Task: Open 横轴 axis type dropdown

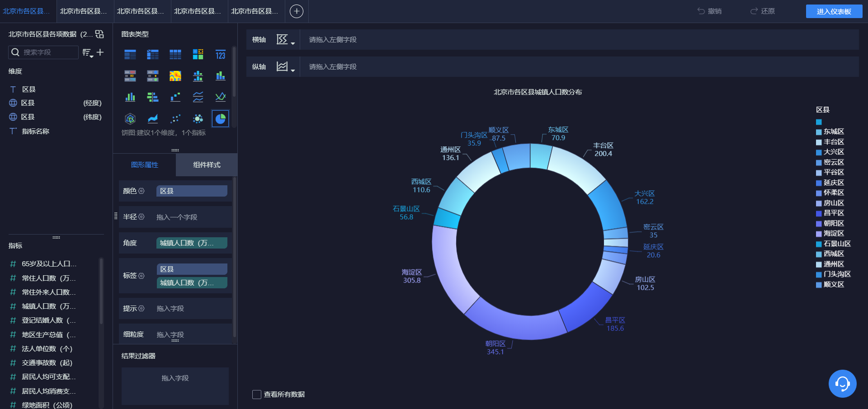Action: (286, 40)
